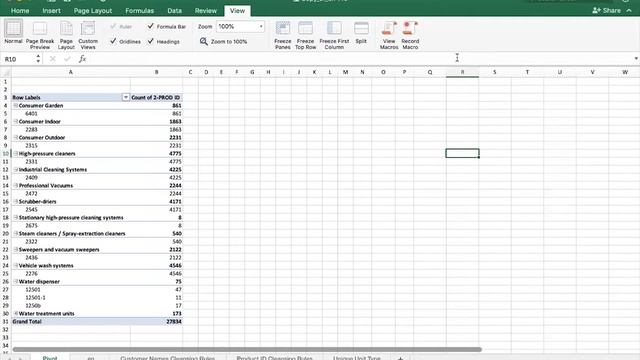Collapse the Consumer Garden group
Image resolution: width=640 pixels, height=360 pixels.
click(16, 105)
